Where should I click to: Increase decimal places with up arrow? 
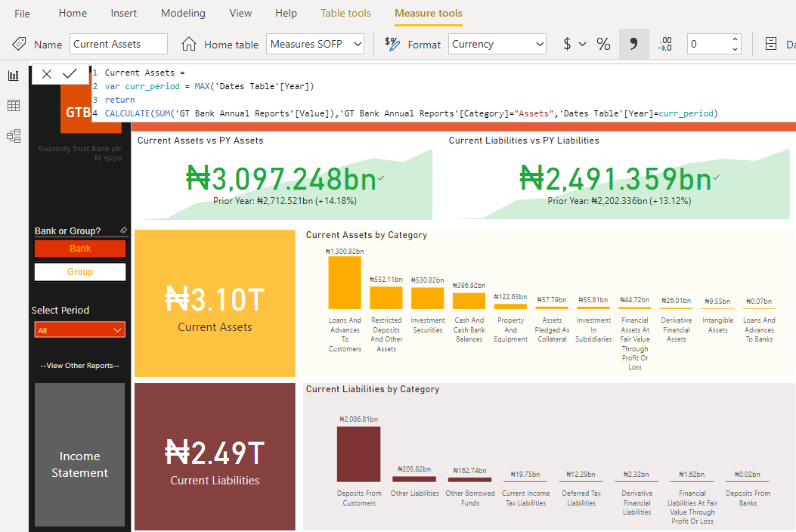pos(735,39)
